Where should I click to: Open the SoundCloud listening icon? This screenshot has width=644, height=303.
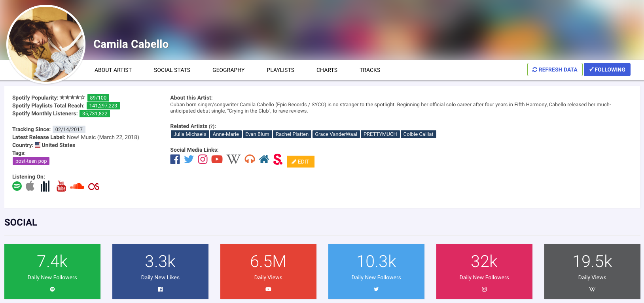coord(77,186)
